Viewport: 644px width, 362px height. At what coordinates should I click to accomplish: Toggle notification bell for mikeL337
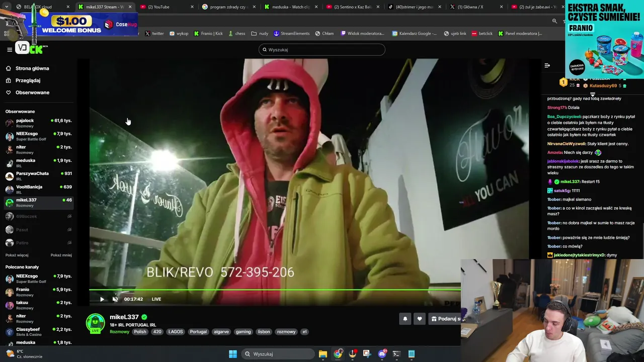coord(405,319)
